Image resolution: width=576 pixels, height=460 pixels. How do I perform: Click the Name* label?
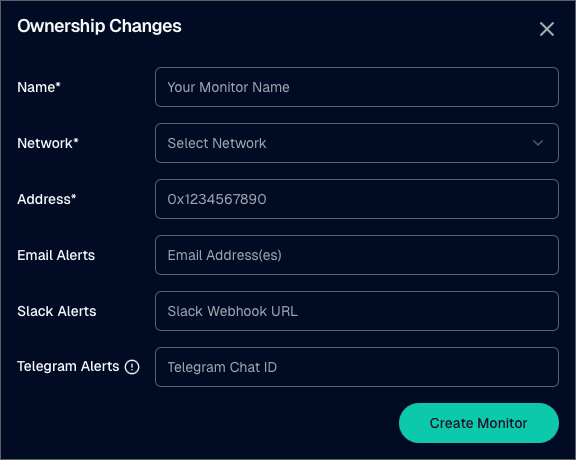39,87
